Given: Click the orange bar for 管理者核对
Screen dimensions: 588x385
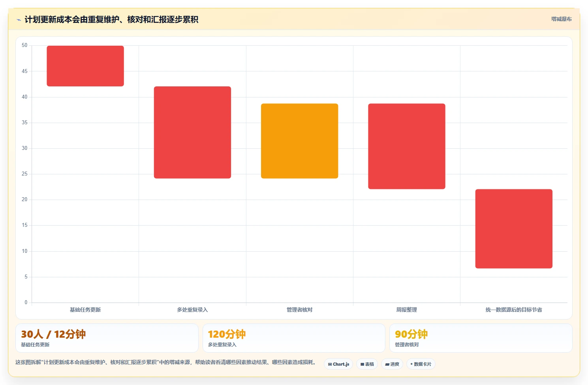Looking at the screenshot, I should point(299,141).
